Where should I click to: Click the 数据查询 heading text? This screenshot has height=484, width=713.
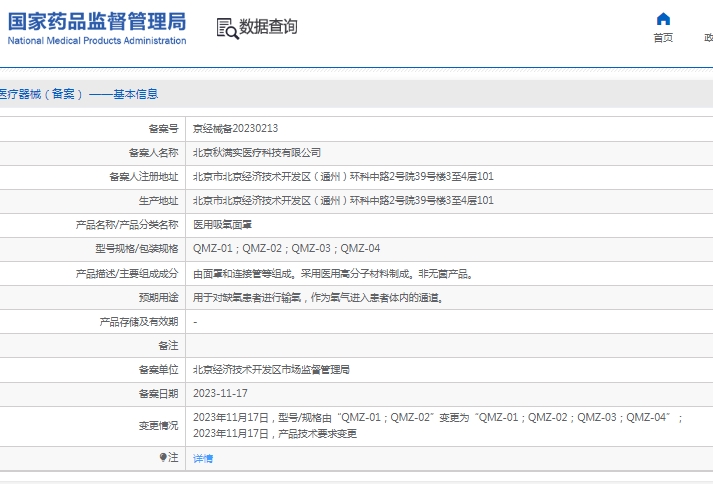click(268, 27)
